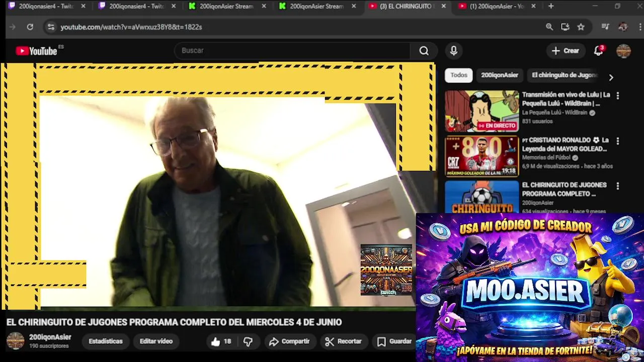Like the video with thumbs up
Image resolution: width=644 pixels, height=362 pixels.
point(221,341)
